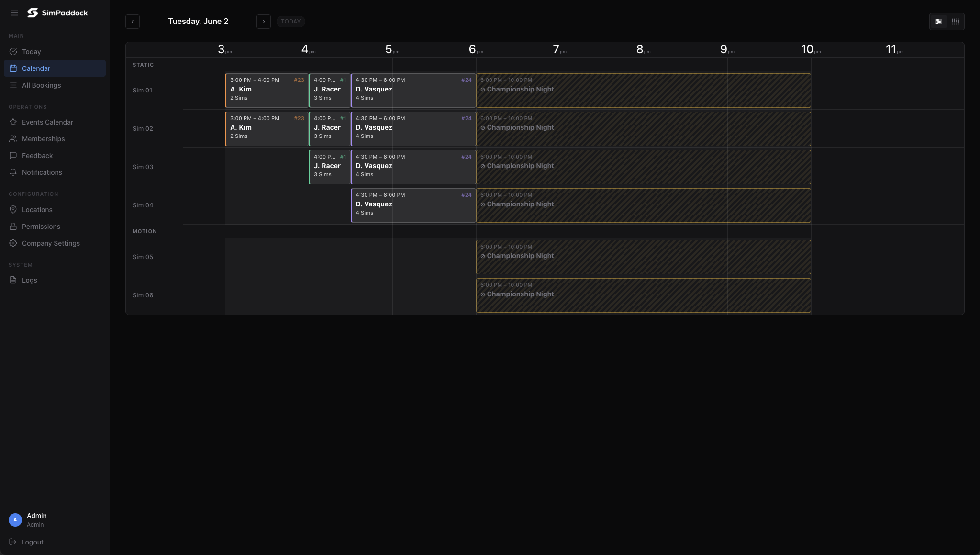Switch to vertical column view
Image resolution: width=980 pixels, height=555 pixels.
click(x=955, y=22)
